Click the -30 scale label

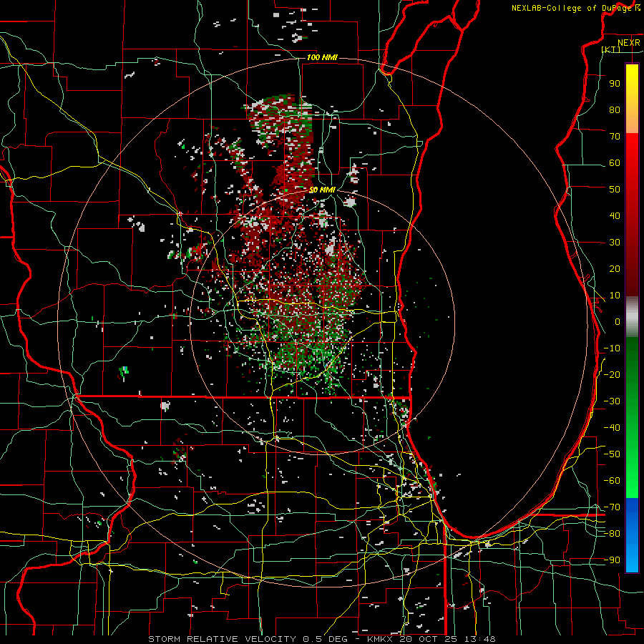point(612,401)
